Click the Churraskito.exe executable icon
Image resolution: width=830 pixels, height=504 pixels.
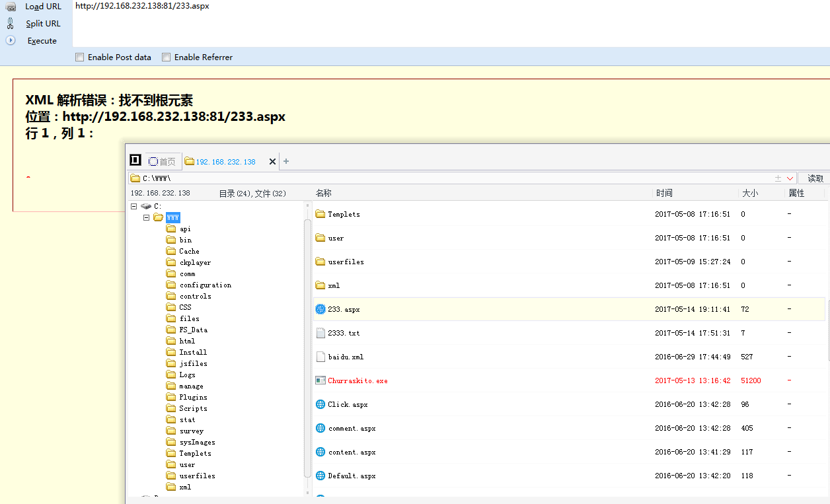point(321,380)
